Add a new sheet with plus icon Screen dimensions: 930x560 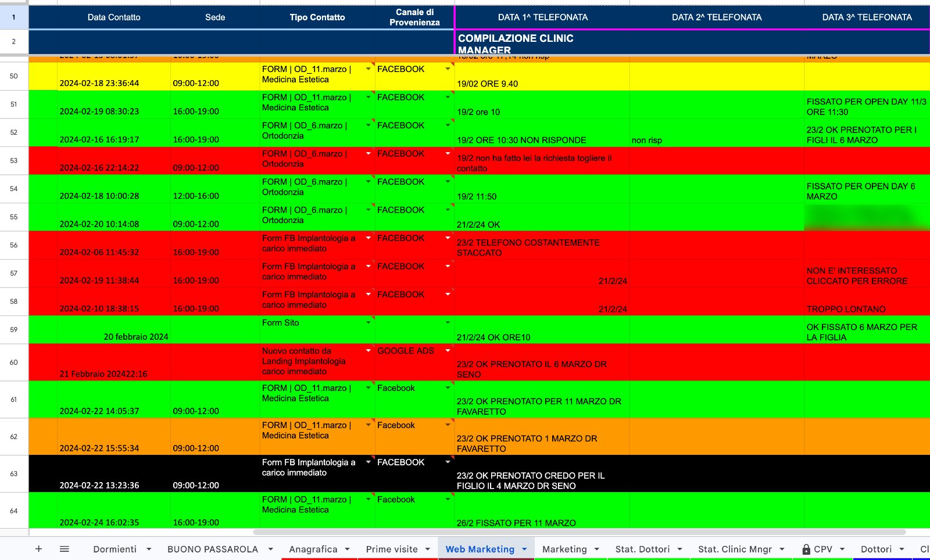(x=38, y=549)
